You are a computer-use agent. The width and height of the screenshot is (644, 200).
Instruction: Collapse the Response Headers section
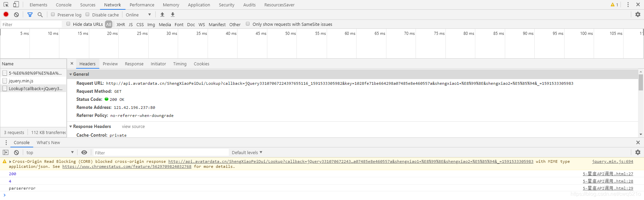click(x=71, y=127)
